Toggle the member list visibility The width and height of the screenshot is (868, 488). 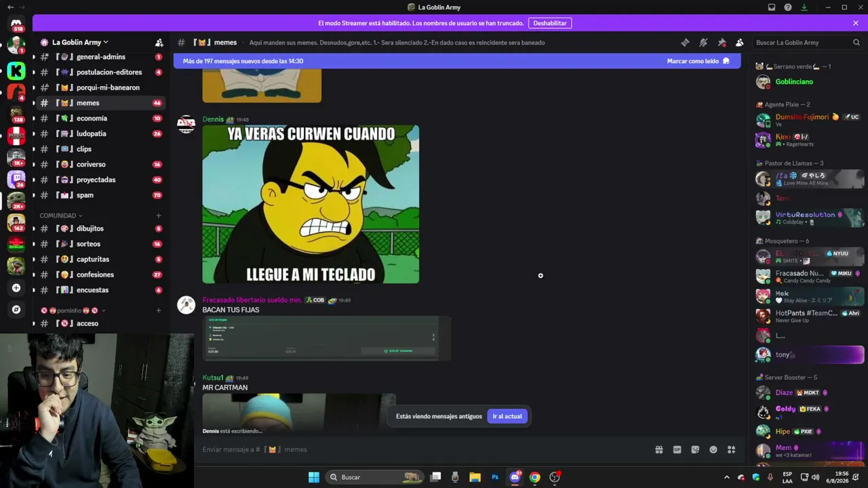(740, 43)
